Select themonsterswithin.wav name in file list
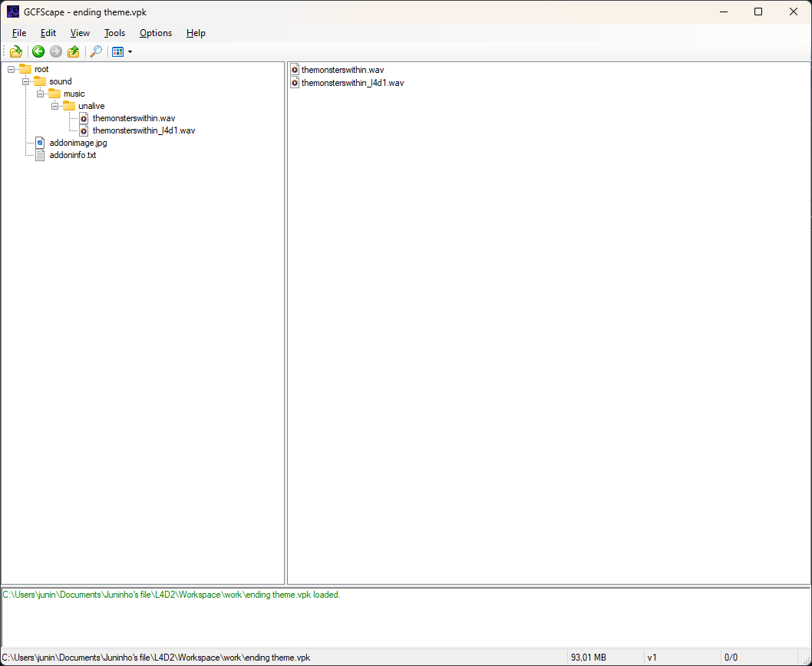This screenshot has width=812, height=666. tap(343, 70)
